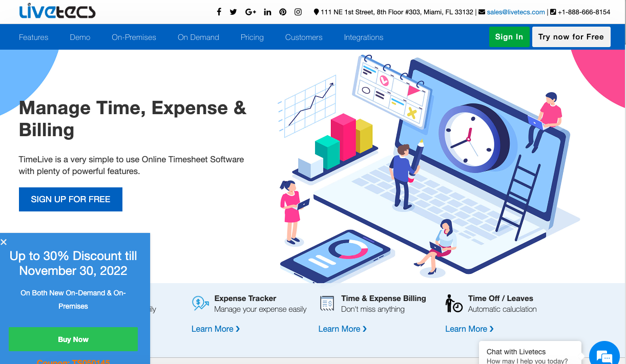Open the Livetecs Facebook page icon

219,12
